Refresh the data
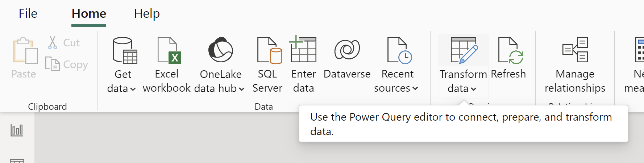This screenshot has height=163, width=644. click(x=509, y=51)
